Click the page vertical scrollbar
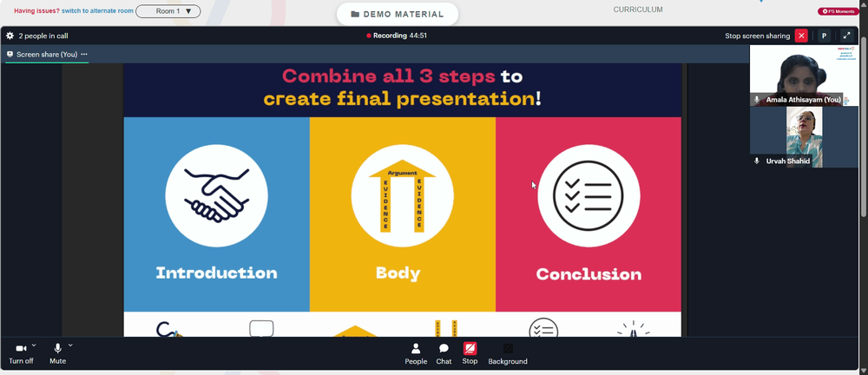This screenshot has height=375, width=868. coord(865,187)
